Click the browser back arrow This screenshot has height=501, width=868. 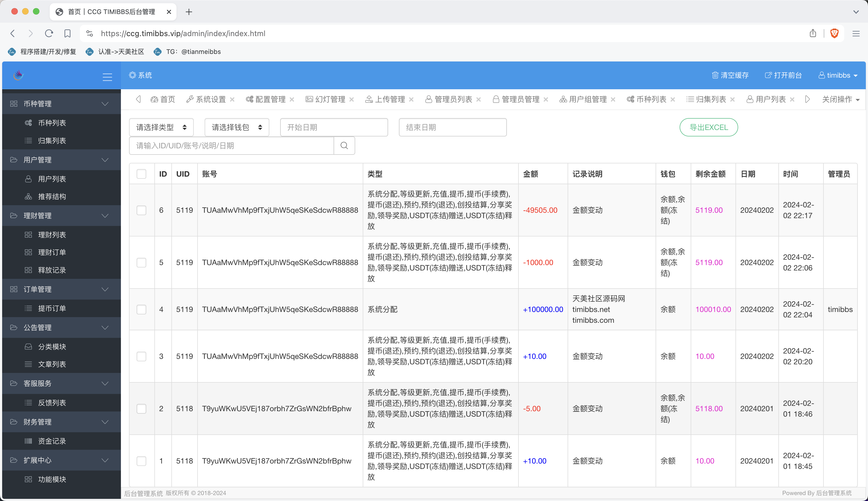click(x=13, y=33)
